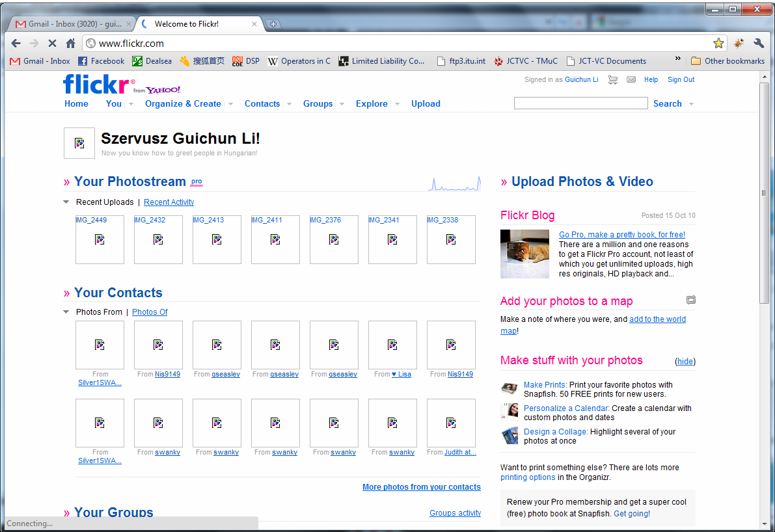Viewport: 775px width, 532px height.
Task: Open the Make Prints link
Action: tap(545, 385)
